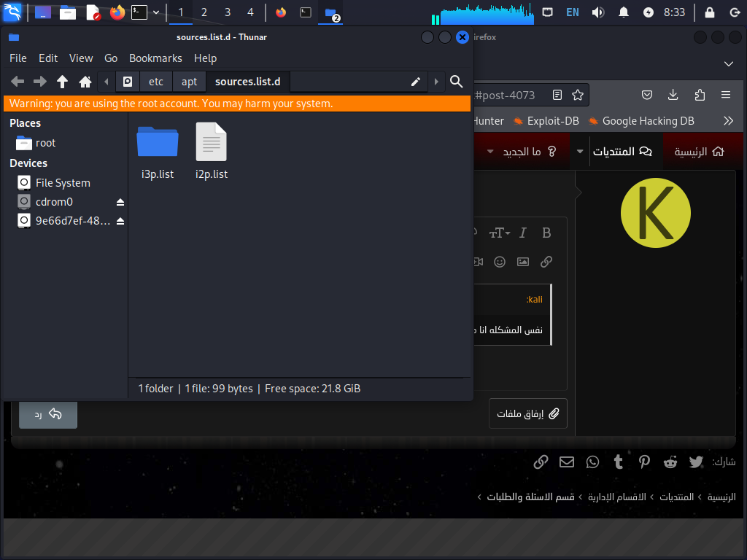
Task: Show more Firefox bookmarks chevron
Action: [x=728, y=121]
